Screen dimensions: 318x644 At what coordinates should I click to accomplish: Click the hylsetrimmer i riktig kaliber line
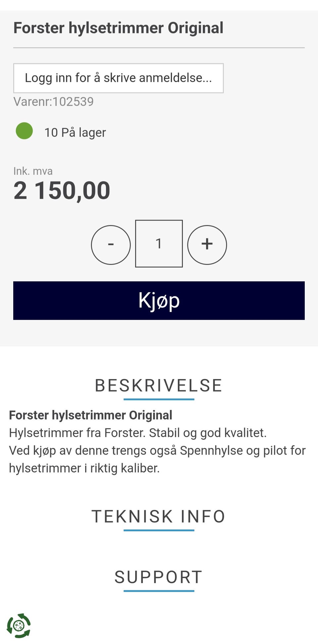(x=84, y=468)
